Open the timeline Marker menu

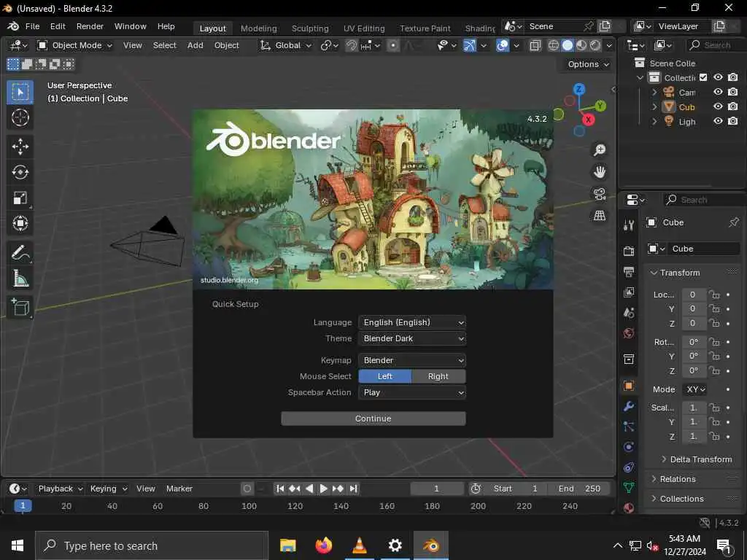pos(179,489)
